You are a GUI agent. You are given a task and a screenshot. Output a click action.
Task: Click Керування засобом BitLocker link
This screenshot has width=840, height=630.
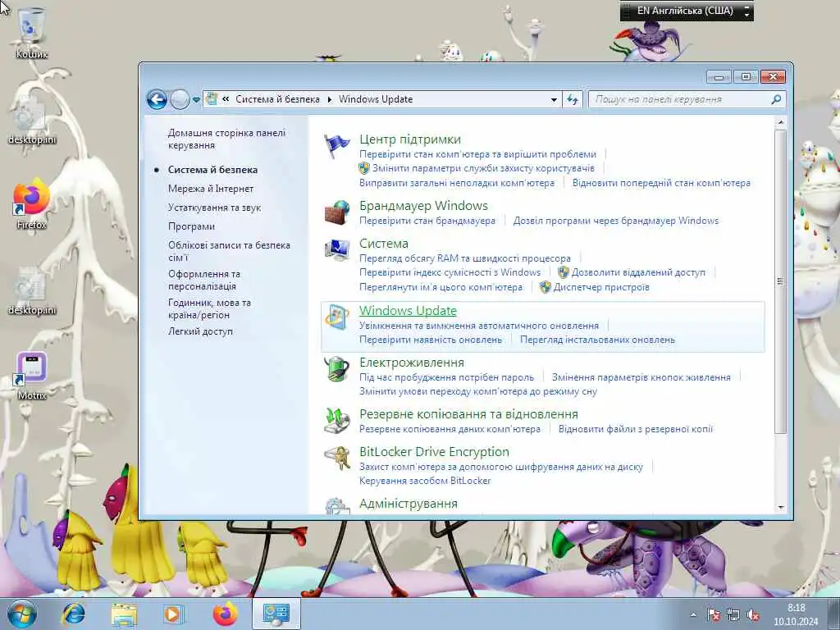coord(425,481)
